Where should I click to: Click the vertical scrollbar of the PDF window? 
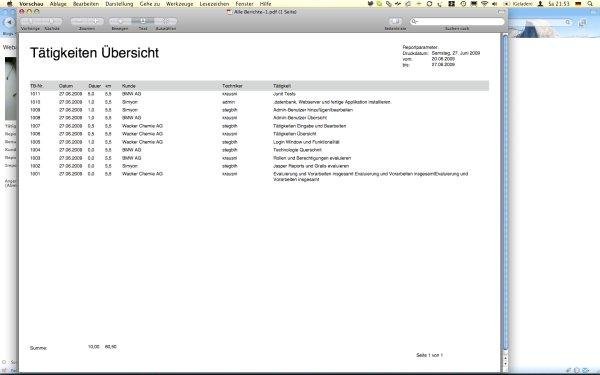click(505, 191)
